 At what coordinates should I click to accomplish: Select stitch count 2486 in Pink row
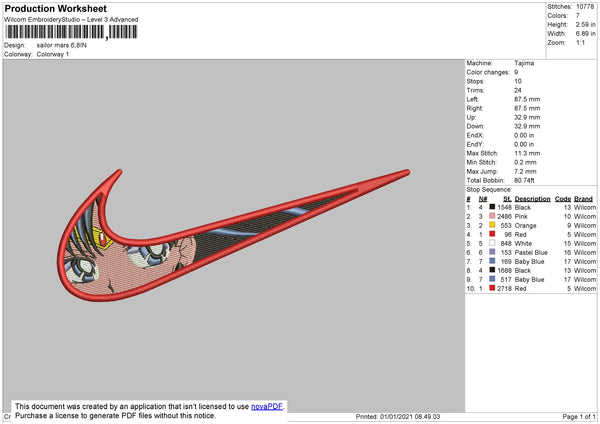click(504, 216)
